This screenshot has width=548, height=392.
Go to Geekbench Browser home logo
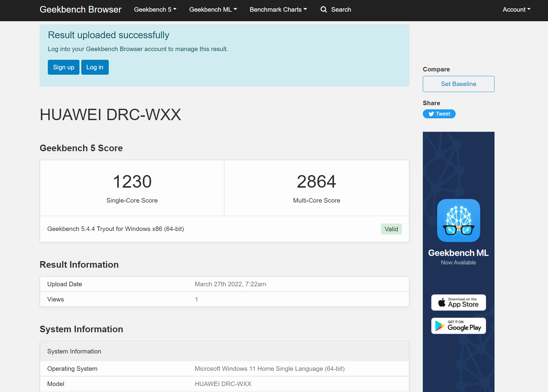80,10
